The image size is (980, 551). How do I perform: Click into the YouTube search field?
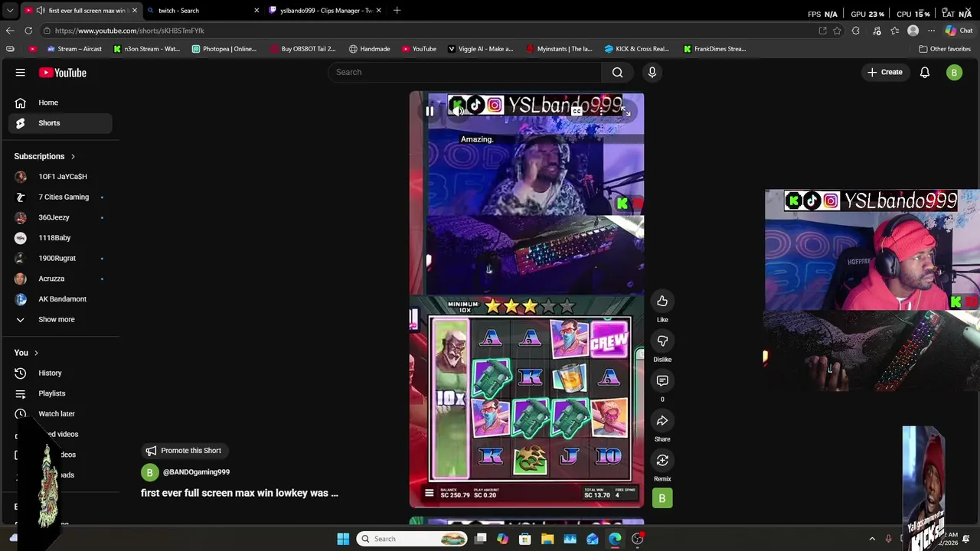point(465,72)
